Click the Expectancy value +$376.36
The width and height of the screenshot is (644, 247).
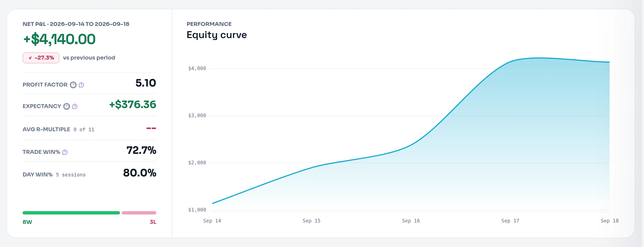[x=133, y=104]
